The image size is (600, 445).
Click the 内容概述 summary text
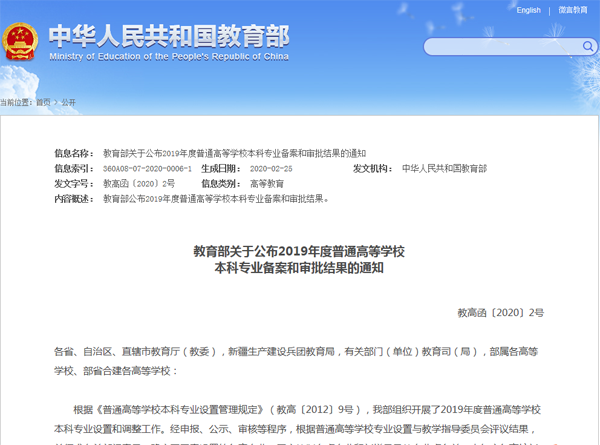(216, 199)
